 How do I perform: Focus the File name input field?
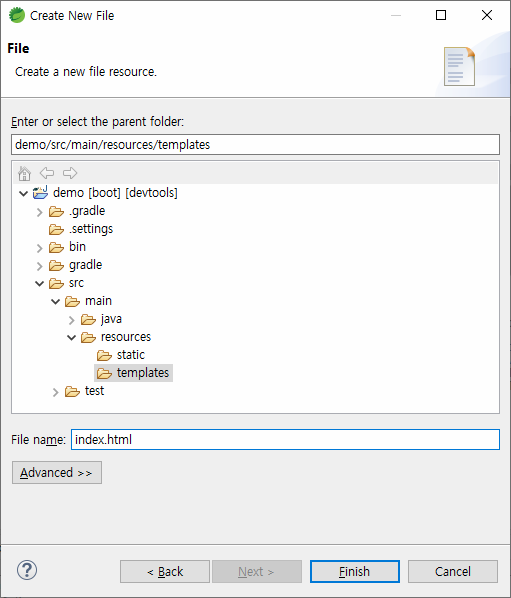coord(285,439)
